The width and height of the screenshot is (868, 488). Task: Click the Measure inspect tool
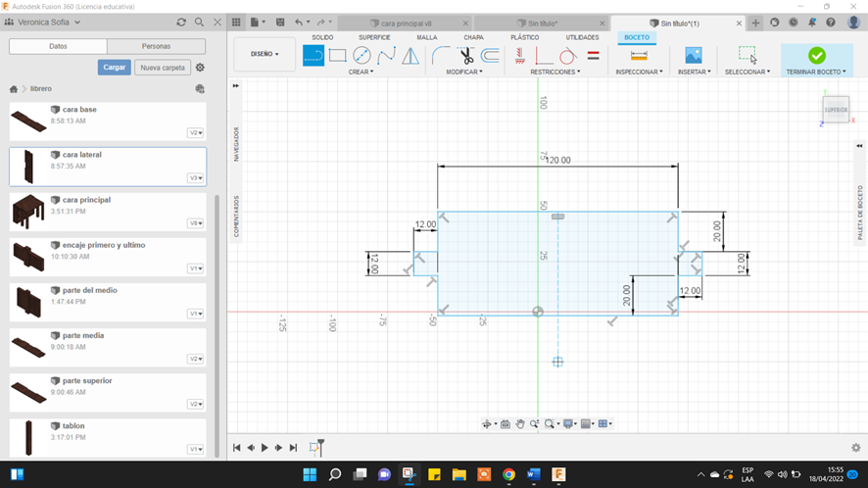click(639, 56)
